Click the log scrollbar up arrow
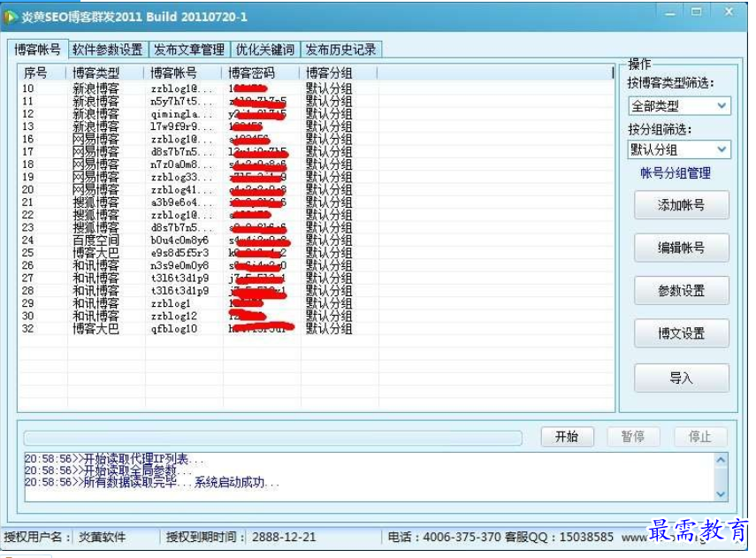The width and height of the screenshot is (756, 558). coord(721,460)
